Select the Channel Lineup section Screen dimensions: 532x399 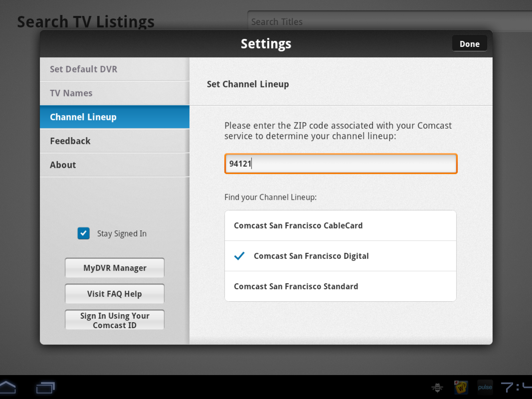click(x=115, y=117)
